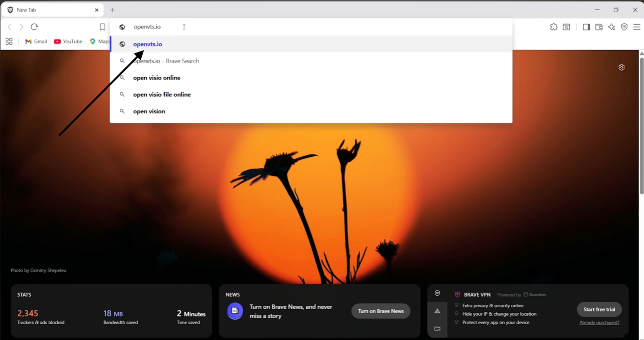Image resolution: width=644 pixels, height=340 pixels.
Task: Open Brave VPN shield toolbar icon
Action: [624, 27]
